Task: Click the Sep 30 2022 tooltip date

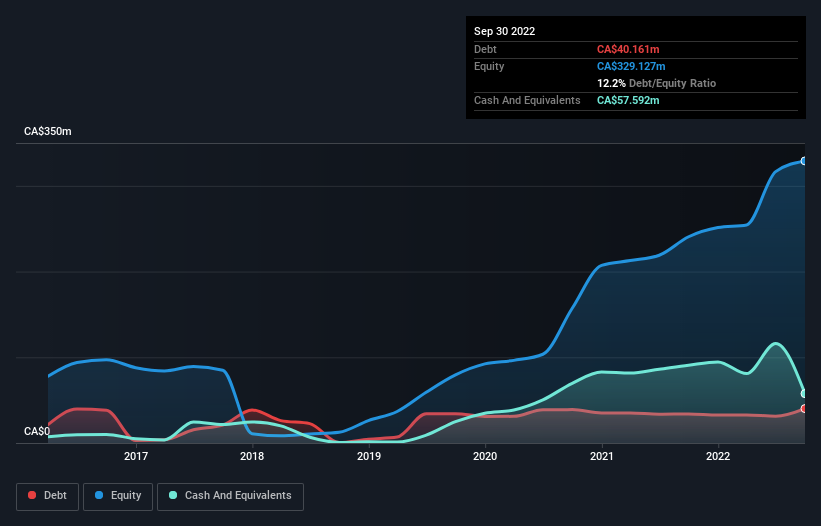Action: pos(504,31)
